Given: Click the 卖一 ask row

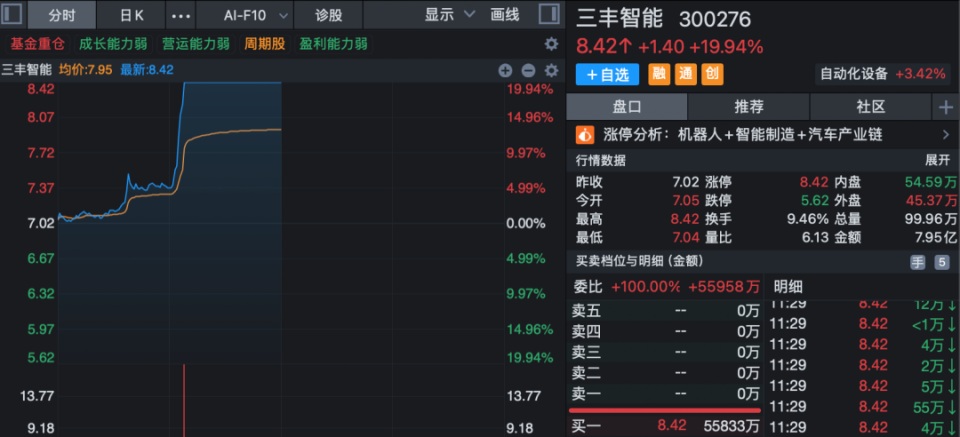Looking at the screenshot, I should pos(666,394).
